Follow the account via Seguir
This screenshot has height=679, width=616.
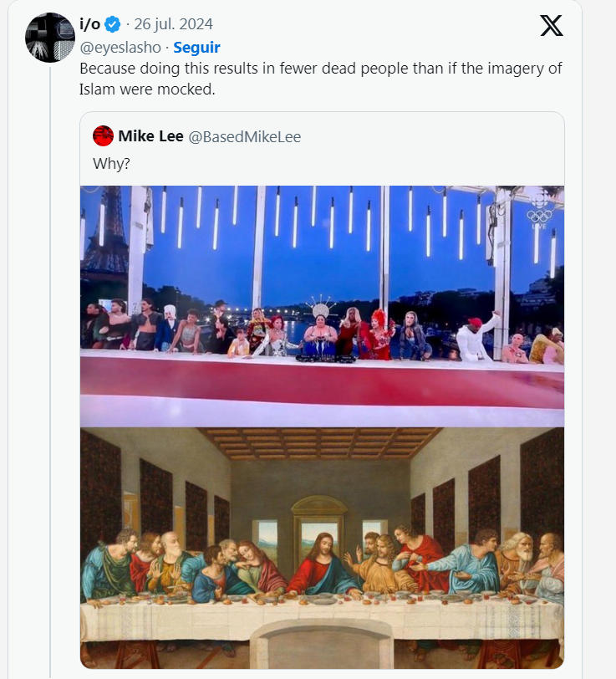coord(196,48)
